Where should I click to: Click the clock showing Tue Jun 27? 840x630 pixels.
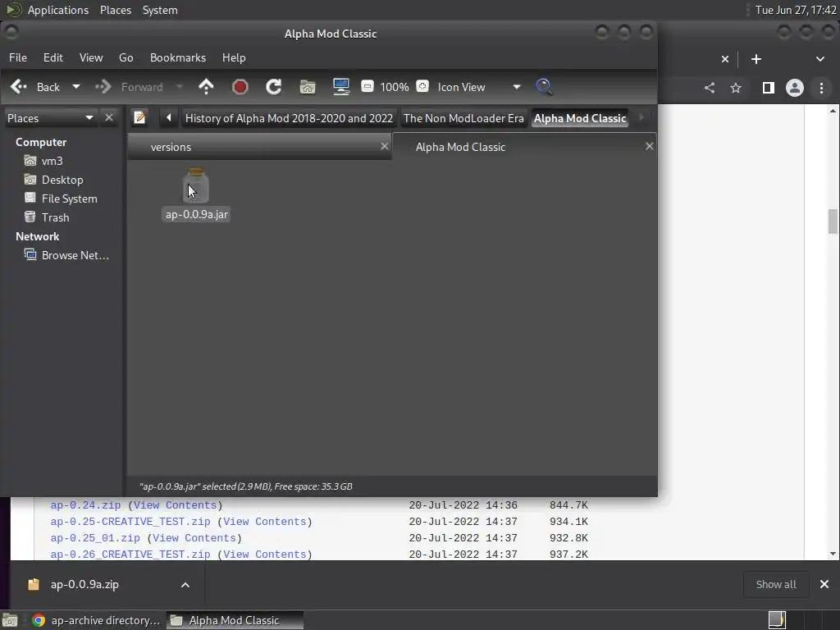pos(796,10)
